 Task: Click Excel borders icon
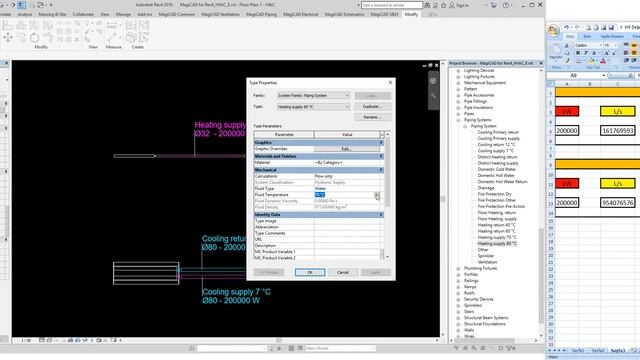[x=578, y=61]
